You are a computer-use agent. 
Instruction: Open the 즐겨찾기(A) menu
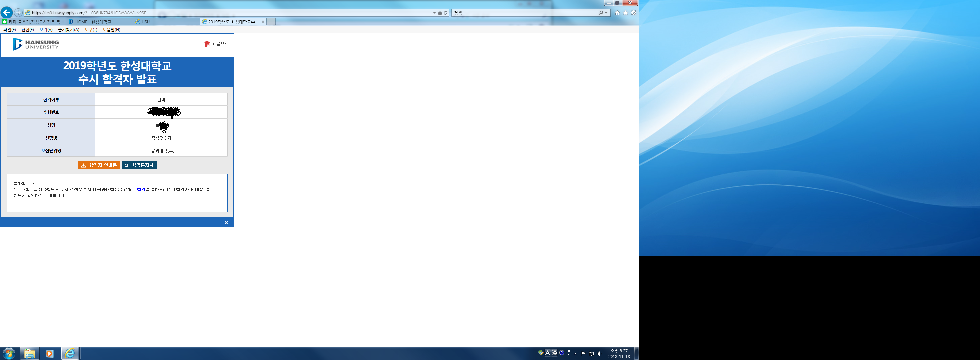point(69,29)
